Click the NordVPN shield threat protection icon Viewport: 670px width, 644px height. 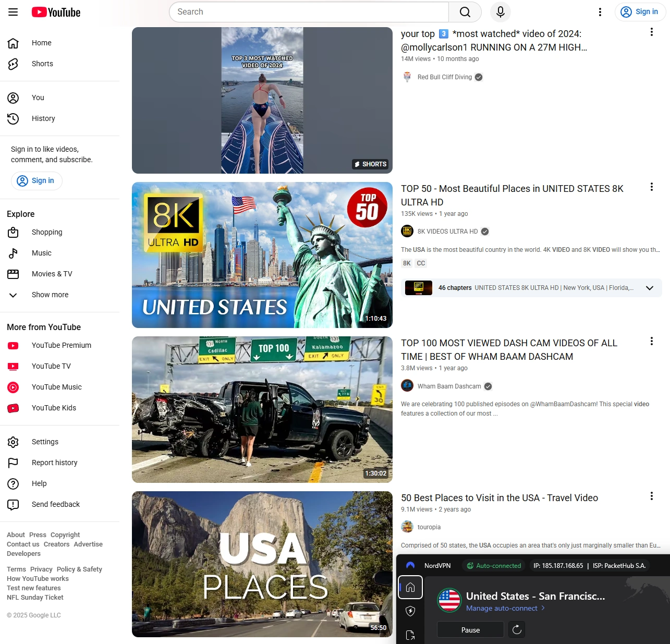click(x=410, y=611)
